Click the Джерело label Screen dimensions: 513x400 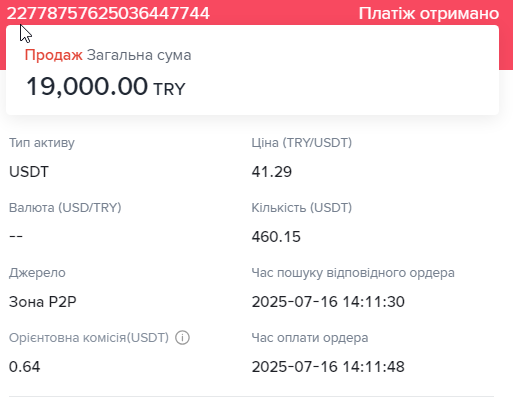click(x=37, y=273)
